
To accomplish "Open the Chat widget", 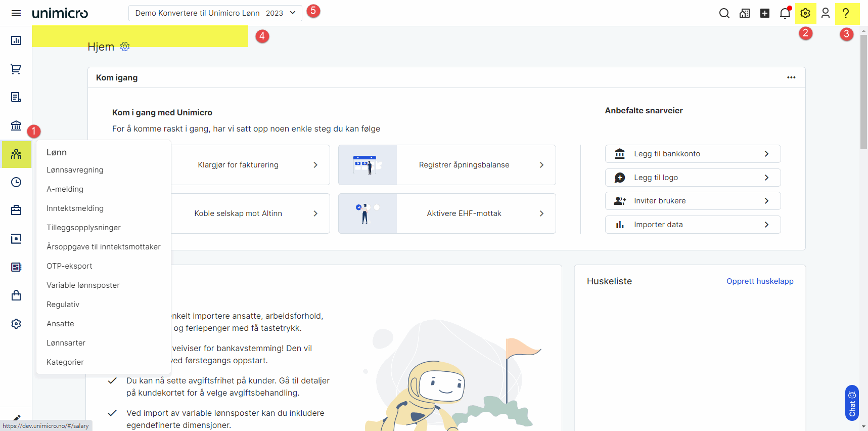I will (x=852, y=403).
